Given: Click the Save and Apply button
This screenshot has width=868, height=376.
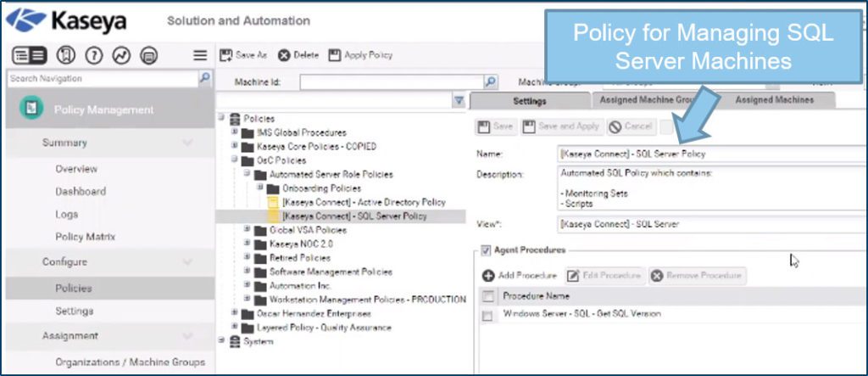Looking at the screenshot, I should [x=561, y=126].
